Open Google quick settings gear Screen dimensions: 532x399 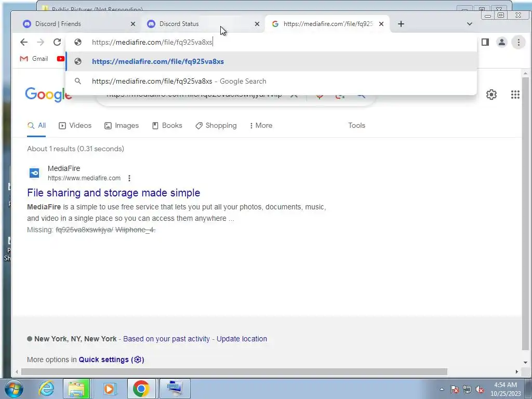point(491,95)
